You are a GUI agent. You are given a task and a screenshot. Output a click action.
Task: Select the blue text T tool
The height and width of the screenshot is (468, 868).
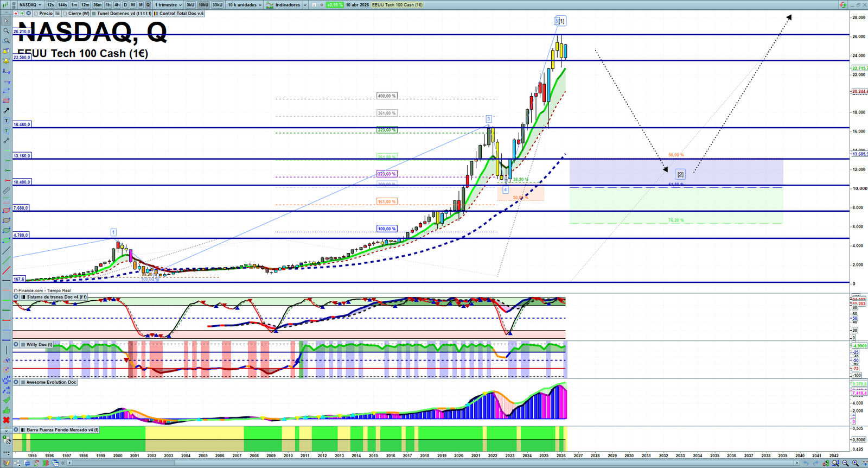point(7,121)
